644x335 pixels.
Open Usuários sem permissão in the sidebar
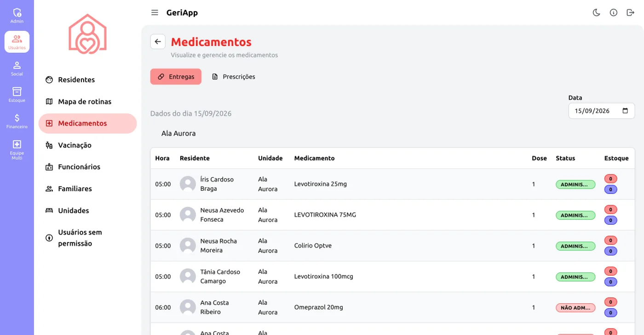[x=88, y=238]
